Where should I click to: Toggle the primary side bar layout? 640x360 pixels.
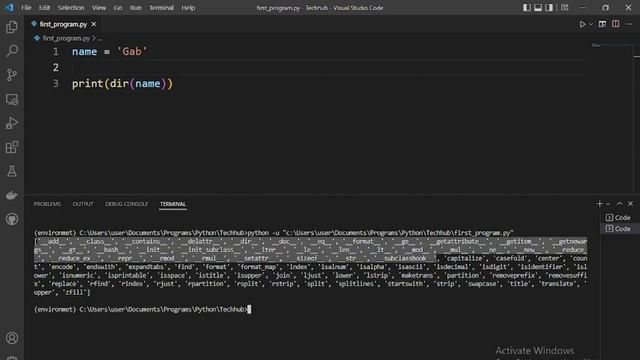point(527,8)
